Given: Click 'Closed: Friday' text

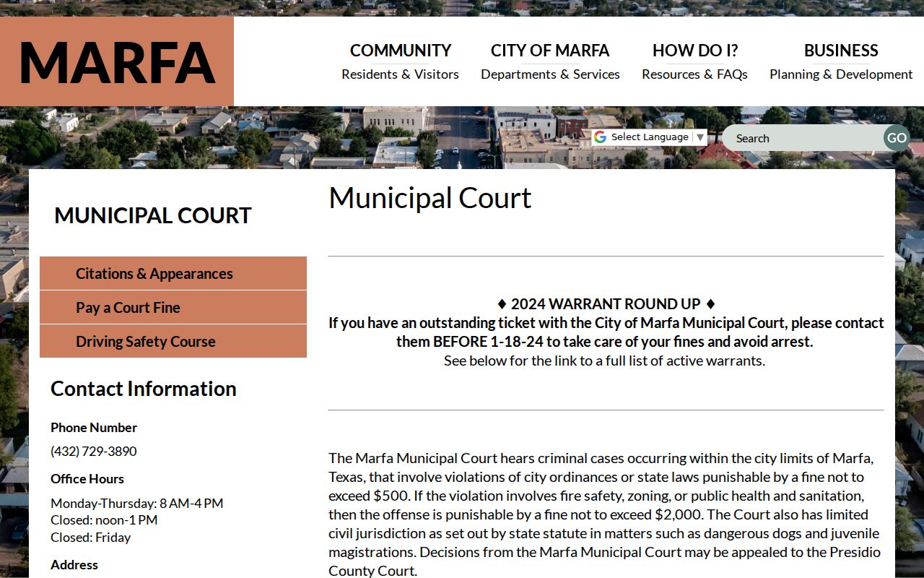Looking at the screenshot, I should coord(91,537).
